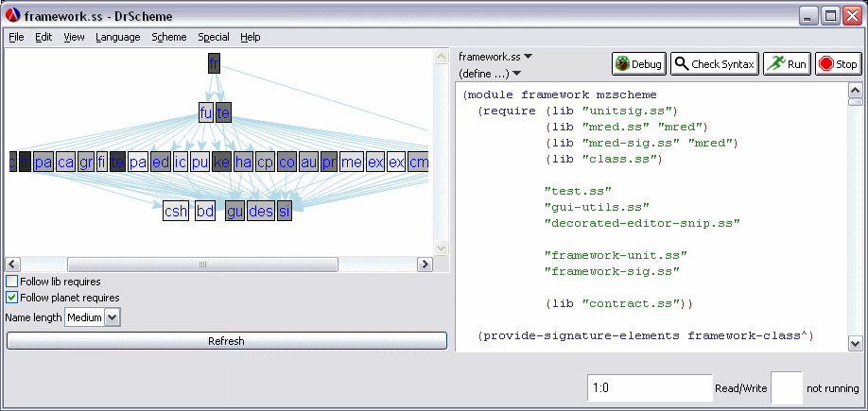Click the red Stop button
The height and width of the screenshot is (411, 868).
click(x=838, y=64)
